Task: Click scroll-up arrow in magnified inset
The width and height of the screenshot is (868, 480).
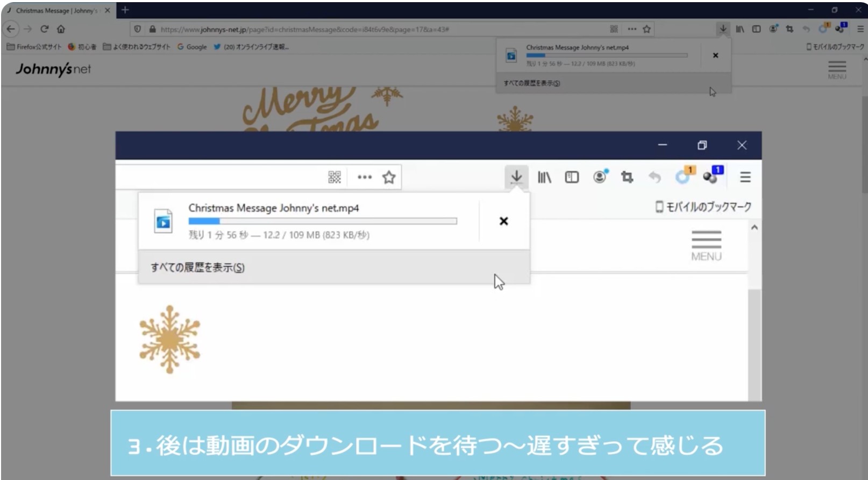Action: pyautogui.click(x=755, y=228)
